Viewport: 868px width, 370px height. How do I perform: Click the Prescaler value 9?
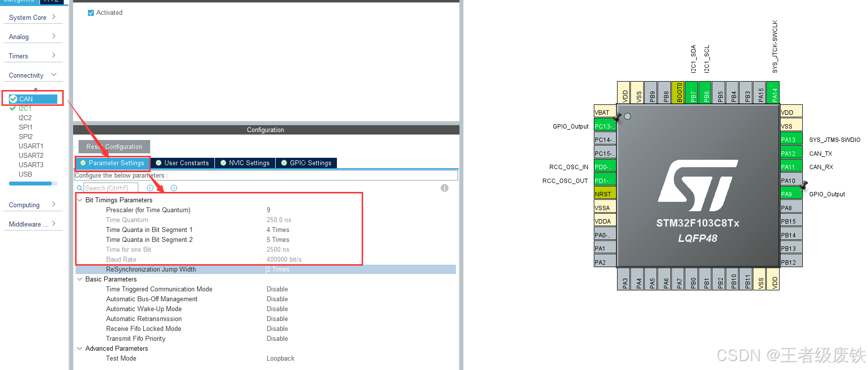pos(268,210)
